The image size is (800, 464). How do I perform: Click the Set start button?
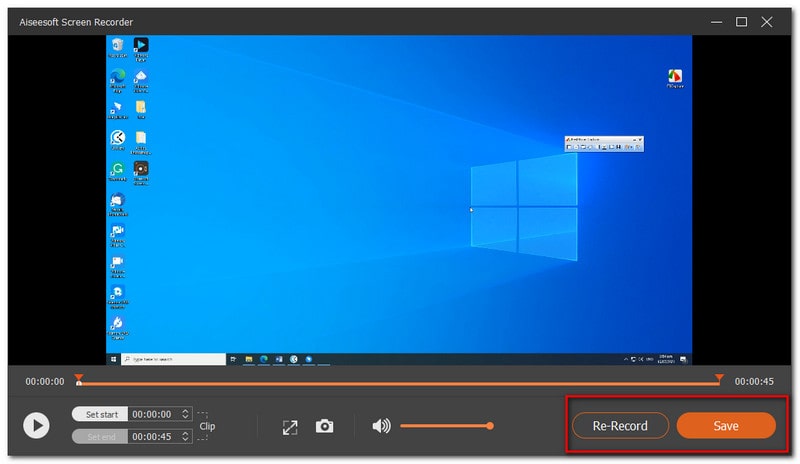[x=100, y=414]
